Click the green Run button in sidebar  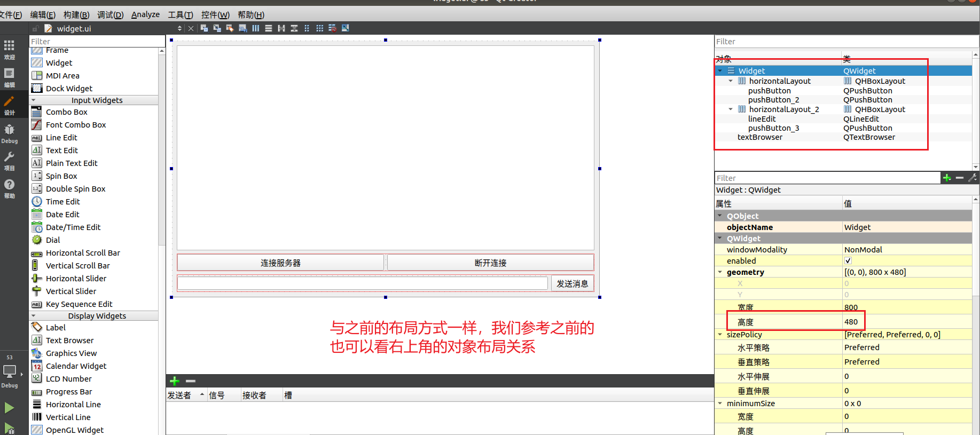[x=9, y=408]
